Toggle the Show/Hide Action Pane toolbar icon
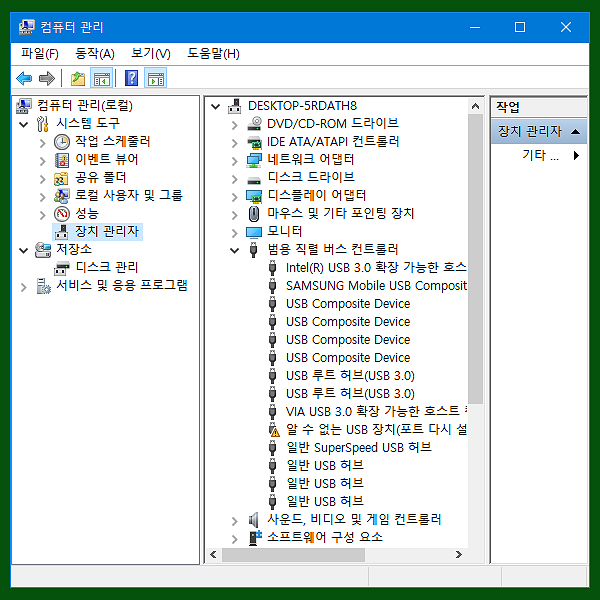 (155, 78)
